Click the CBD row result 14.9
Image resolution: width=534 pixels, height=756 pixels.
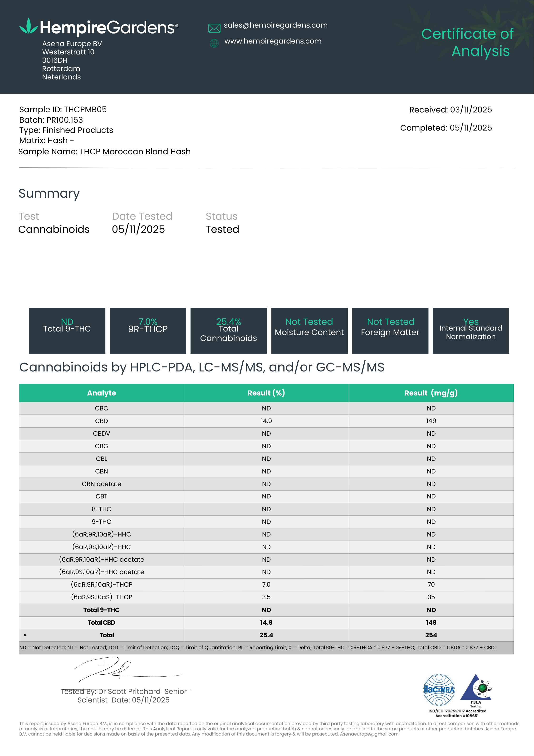[x=266, y=421]
